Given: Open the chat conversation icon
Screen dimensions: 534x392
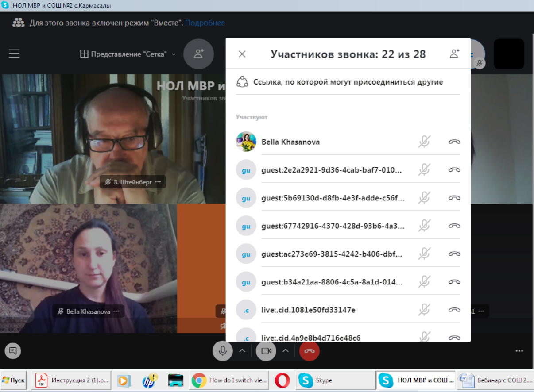Looking at the screenshot, I should [x=13, y=351].
